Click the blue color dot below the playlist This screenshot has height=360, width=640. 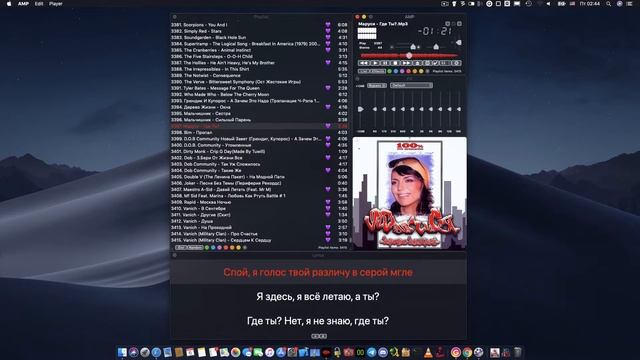(x=213, y=248)
